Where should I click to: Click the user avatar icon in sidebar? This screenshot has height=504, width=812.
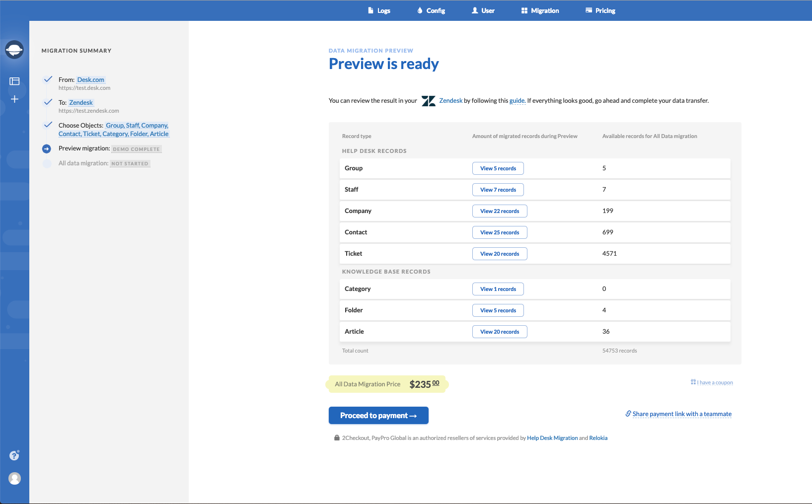coord(14,478)
